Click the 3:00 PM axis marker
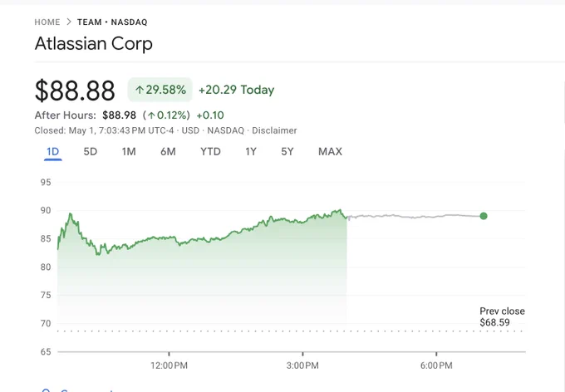Viewport: 565px width, 392px height. [x=302, y=365]
